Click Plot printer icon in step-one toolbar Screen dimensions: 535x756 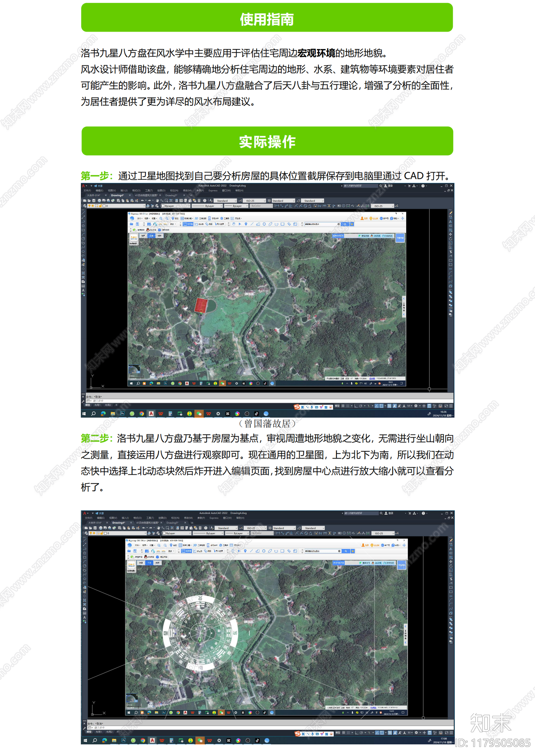(99, 201)
